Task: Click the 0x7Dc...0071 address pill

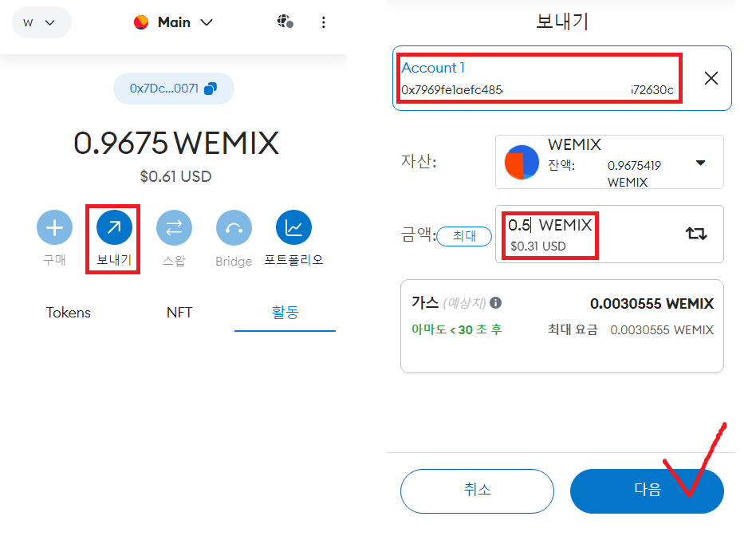Action: click(174, 89)
